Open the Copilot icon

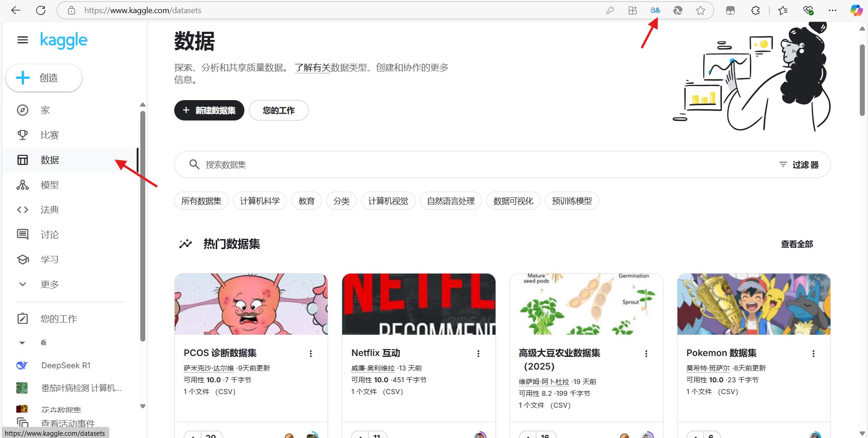click(x=856, y=10)
